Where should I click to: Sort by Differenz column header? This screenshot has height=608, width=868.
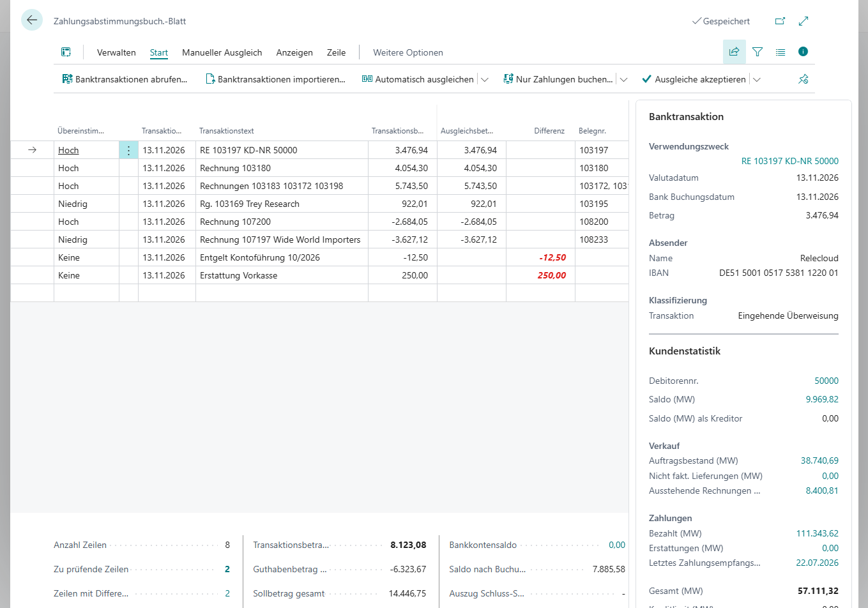coord(549,131)
